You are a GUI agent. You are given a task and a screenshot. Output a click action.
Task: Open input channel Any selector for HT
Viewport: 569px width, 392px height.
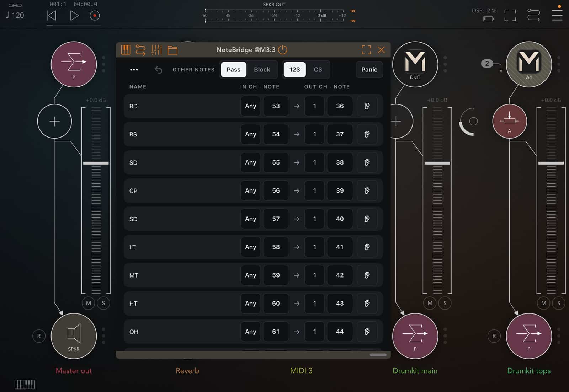[x=251, y=304]
